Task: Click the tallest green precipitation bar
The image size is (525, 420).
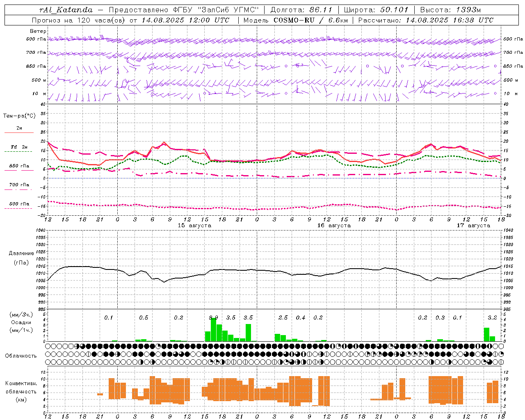Action: [213, 330]
